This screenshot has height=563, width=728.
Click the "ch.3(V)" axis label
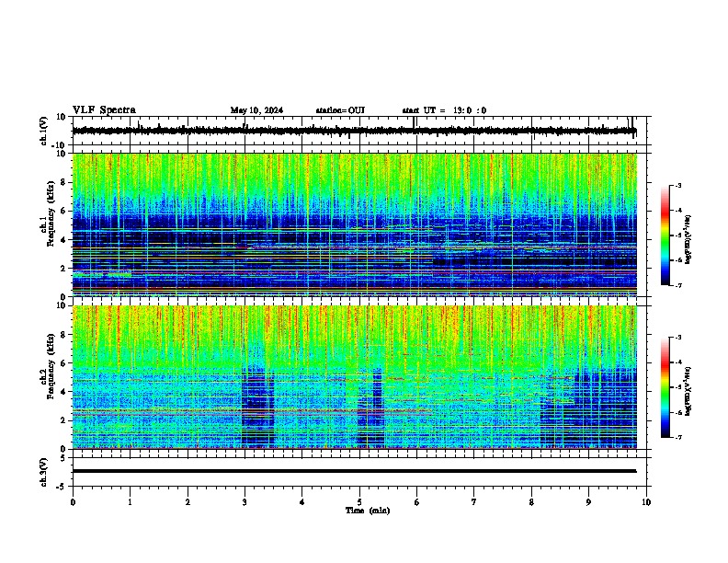(44, 472)
